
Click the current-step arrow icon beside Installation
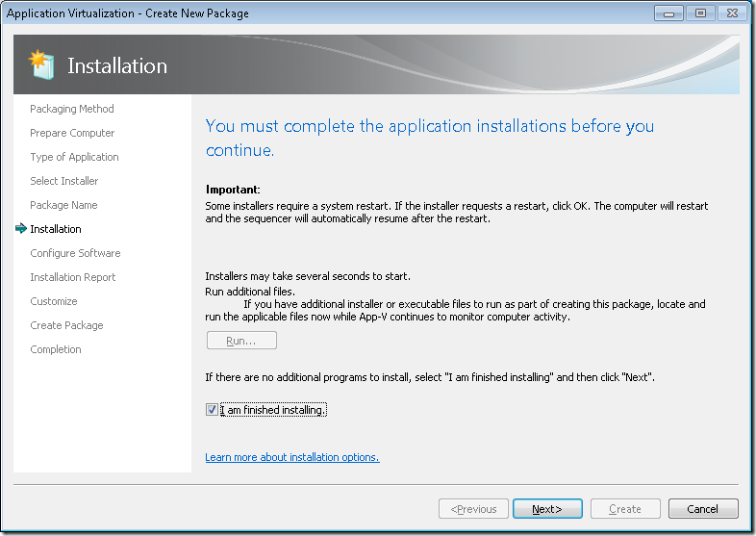[x=21, y=228]
